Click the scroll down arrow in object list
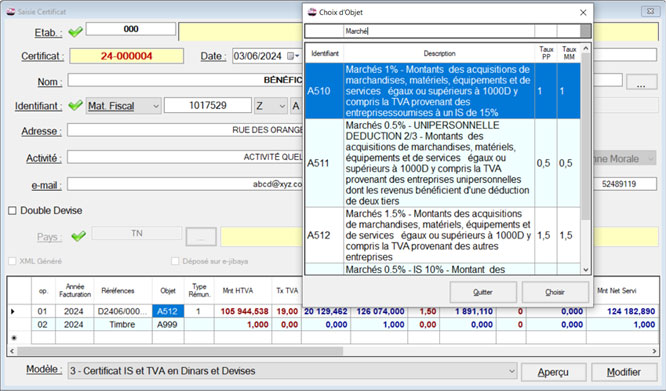 (586, 269)
